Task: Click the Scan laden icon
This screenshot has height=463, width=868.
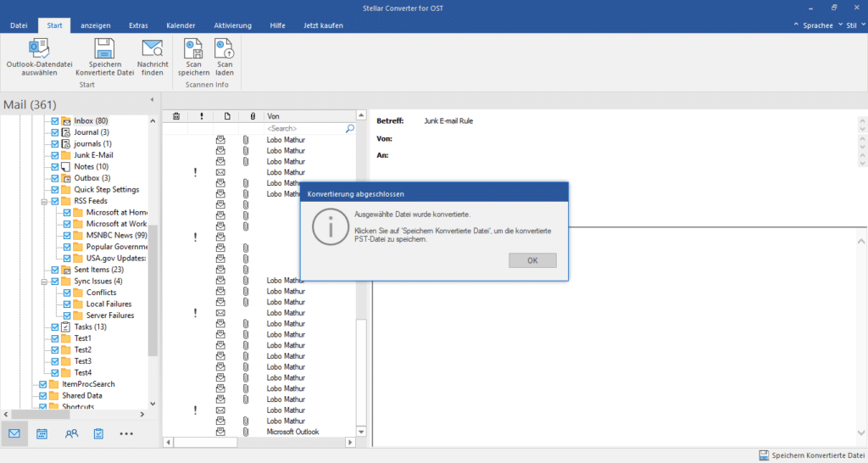Action: point(224,48)
